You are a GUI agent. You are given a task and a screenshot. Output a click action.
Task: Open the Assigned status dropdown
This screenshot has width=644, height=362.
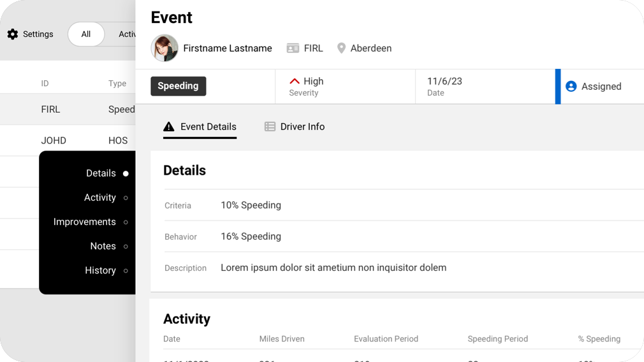pos(601,87)
